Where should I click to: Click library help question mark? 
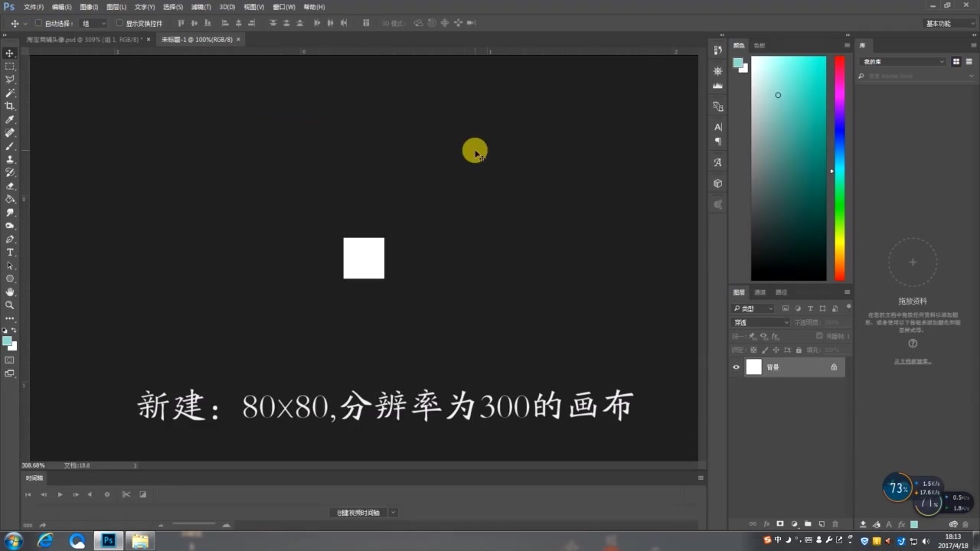[913, 344]
